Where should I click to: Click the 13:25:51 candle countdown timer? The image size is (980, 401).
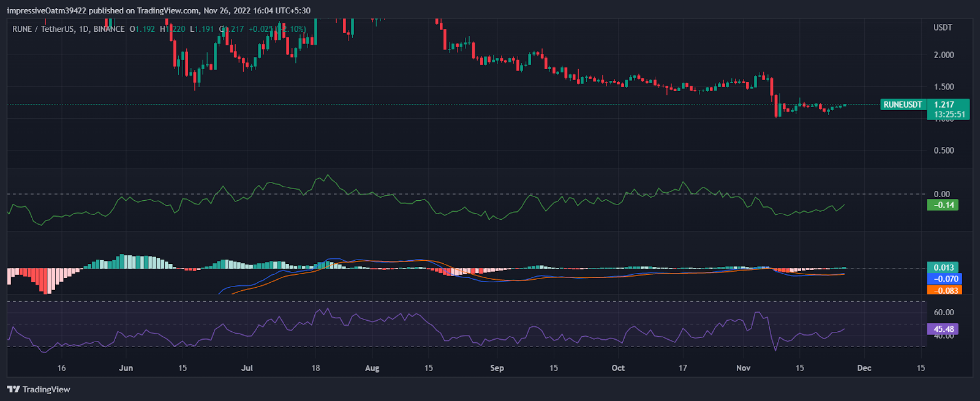(949, 114)
